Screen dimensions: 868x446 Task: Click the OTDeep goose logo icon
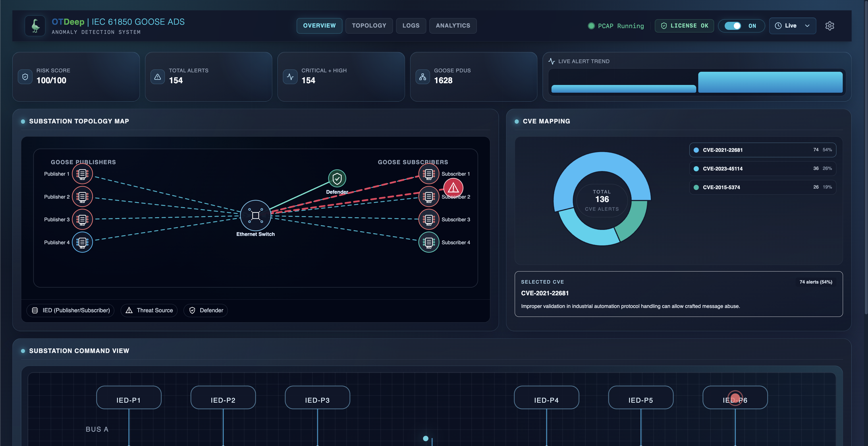[x=35, y=26]
